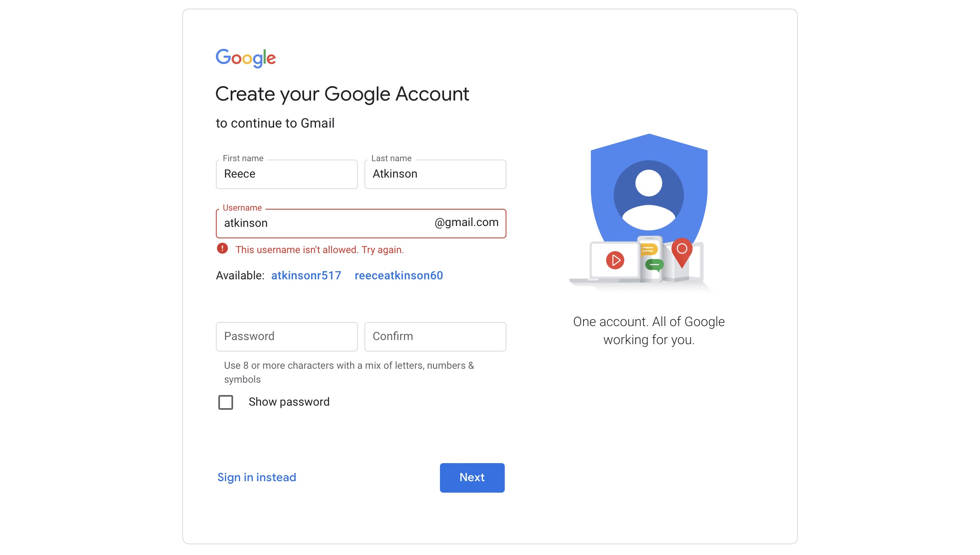Image resolution: width=980 pixels, height=555 pixels.
Task: Click the Google logo icon
Action: 246,59
